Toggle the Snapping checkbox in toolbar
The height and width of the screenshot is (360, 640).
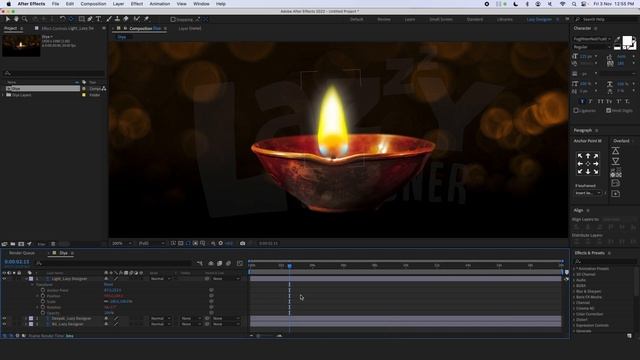[x=173, y=19]
